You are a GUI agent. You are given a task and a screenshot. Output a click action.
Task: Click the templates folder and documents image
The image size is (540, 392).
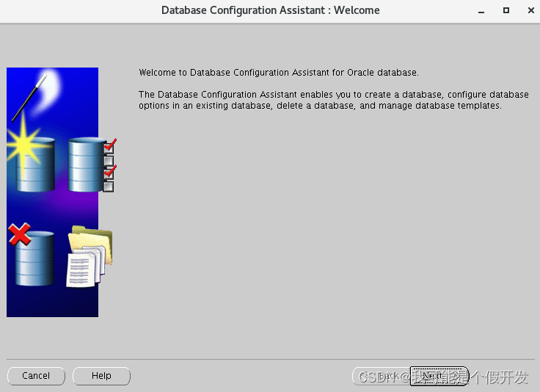coord(90,256)
